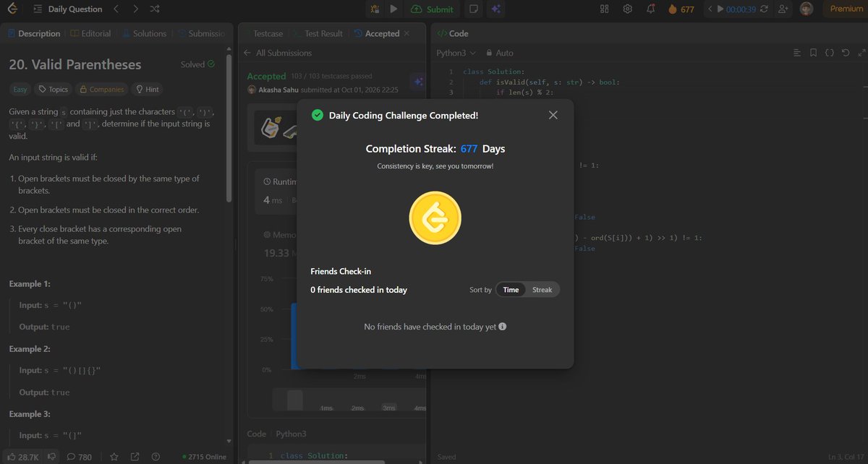The image size is (868, 464).
Task: Click the curly braces icon in editor
Action: 829,53
